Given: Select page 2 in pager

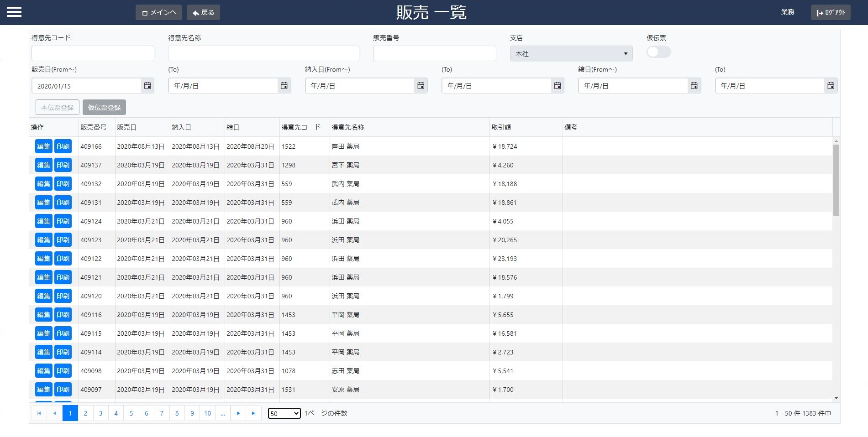Looking at the screenshot, I should click(85, 413).
